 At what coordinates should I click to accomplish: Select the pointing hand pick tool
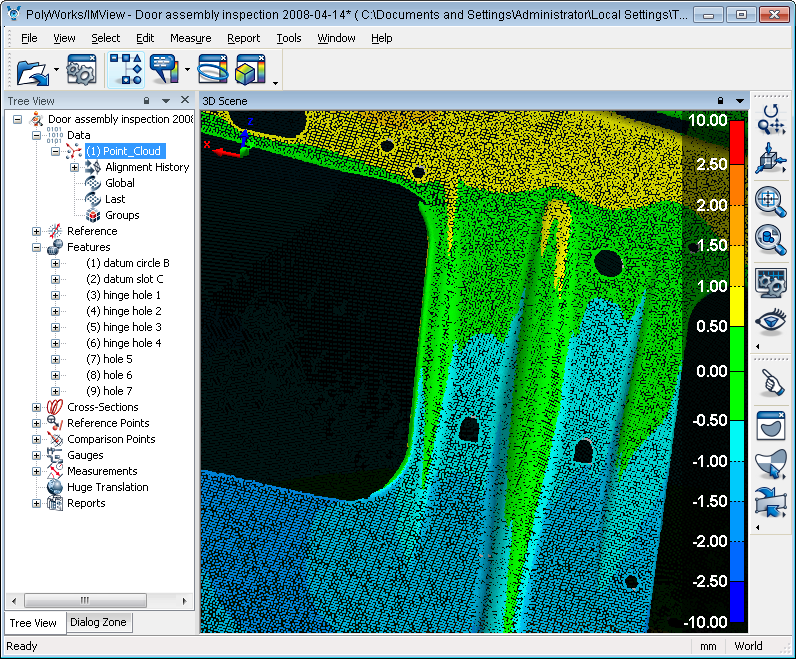pyautogui.click(x=772, y=382)
